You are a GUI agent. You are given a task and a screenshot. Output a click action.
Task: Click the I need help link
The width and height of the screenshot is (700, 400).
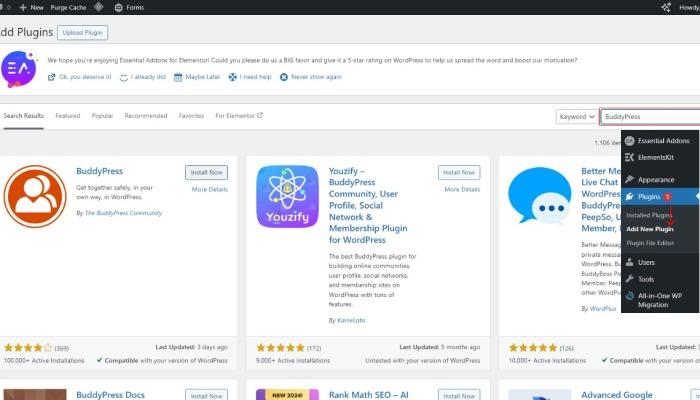click(255, 77)
